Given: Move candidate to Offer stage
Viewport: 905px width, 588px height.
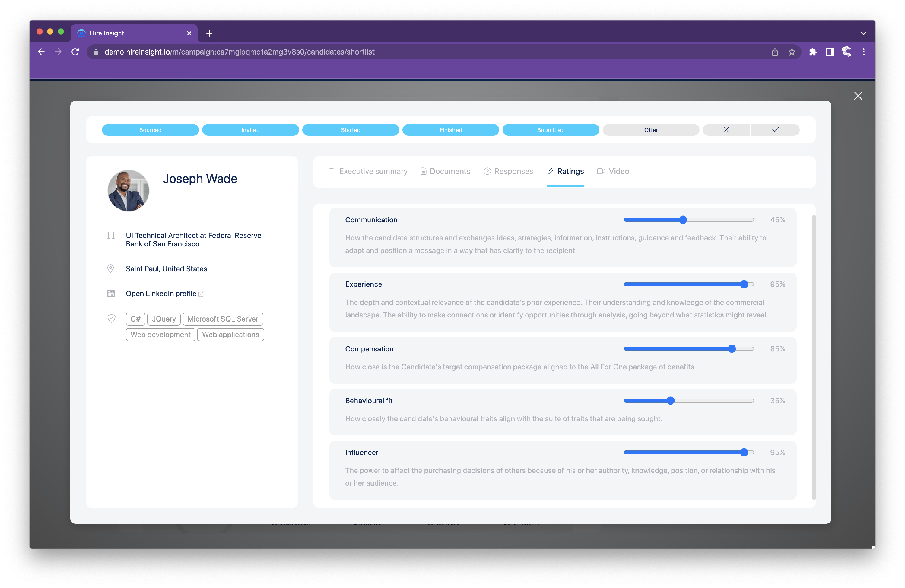Looking at the screenshot, I should click(651, 130).
